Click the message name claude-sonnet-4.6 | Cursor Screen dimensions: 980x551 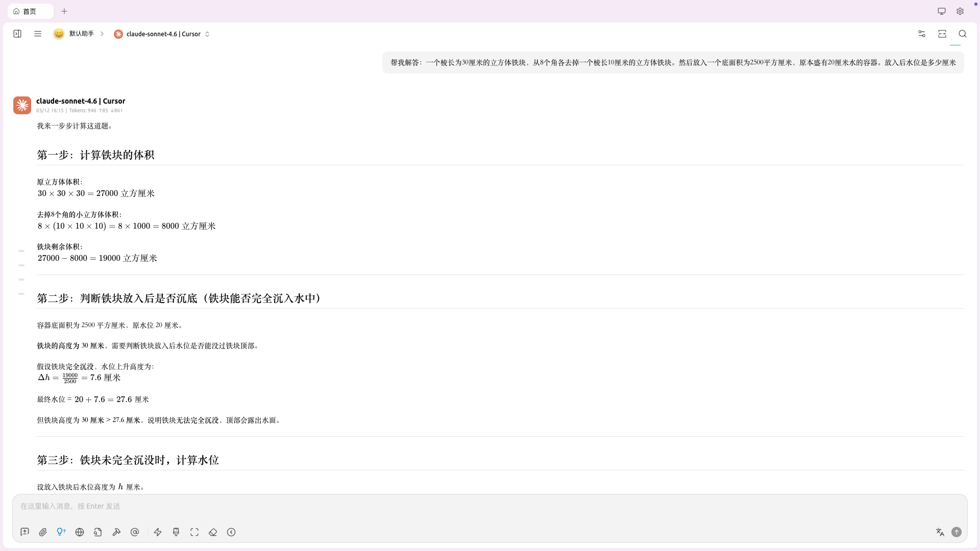point(81,101)
